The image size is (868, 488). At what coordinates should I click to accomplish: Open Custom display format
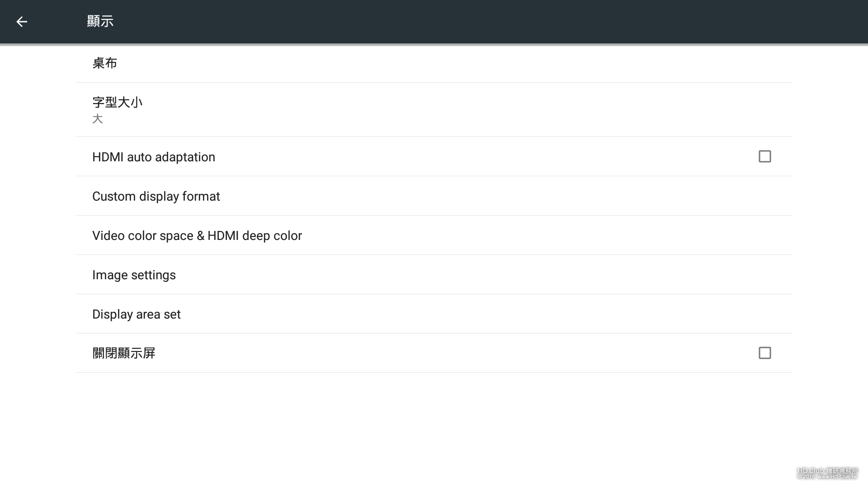point(156,197)
